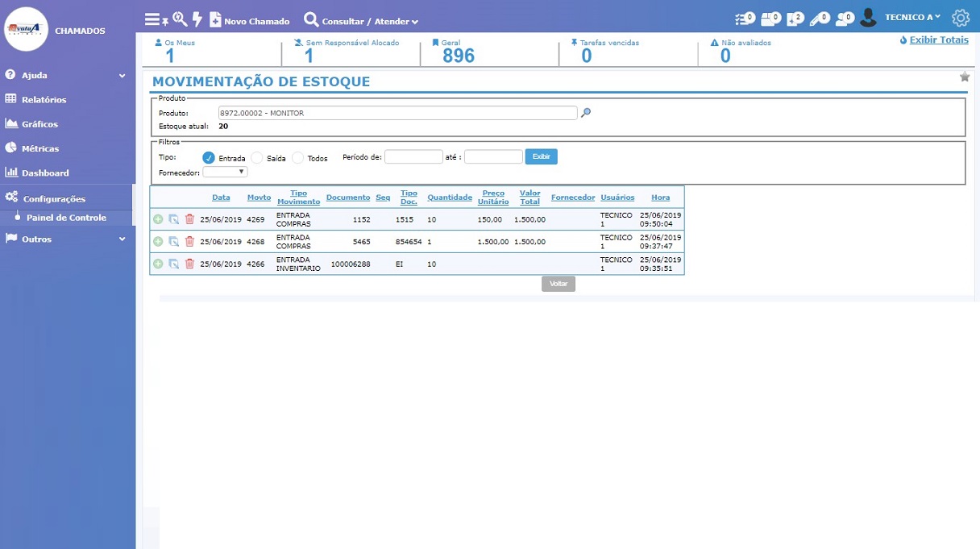
Task: Click the Exibir Totais link
Action: 939,40
